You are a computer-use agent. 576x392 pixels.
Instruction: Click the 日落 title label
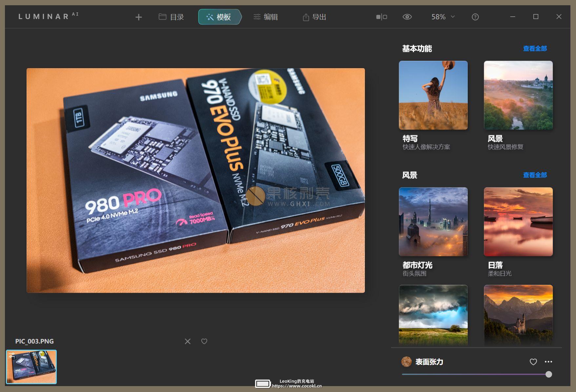pos(495,265)
